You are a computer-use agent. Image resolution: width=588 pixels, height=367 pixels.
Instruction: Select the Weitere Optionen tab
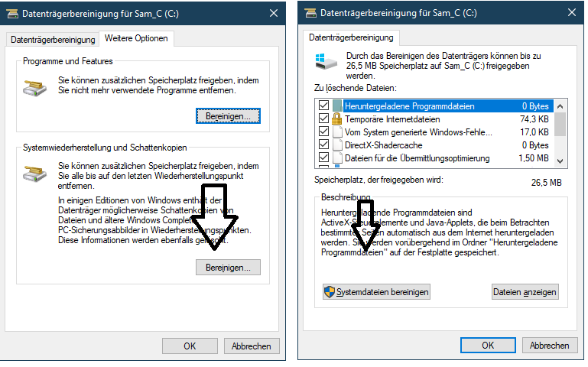136,38
